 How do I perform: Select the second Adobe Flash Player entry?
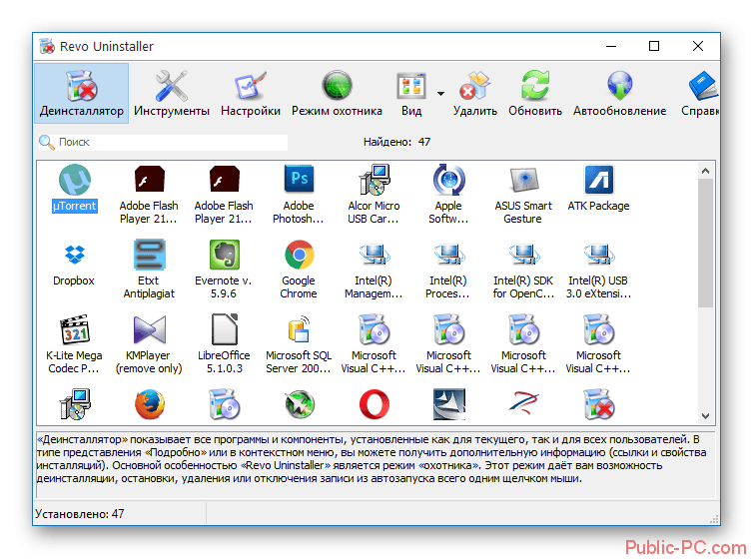(x=224, y=195)
